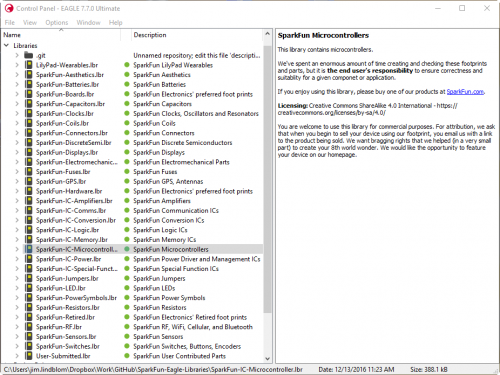Click the SparkFun-DiscreteSemi.lbr library icon
Screen dimensions: 500x375
pyautogui.click(x=29, y=142)
